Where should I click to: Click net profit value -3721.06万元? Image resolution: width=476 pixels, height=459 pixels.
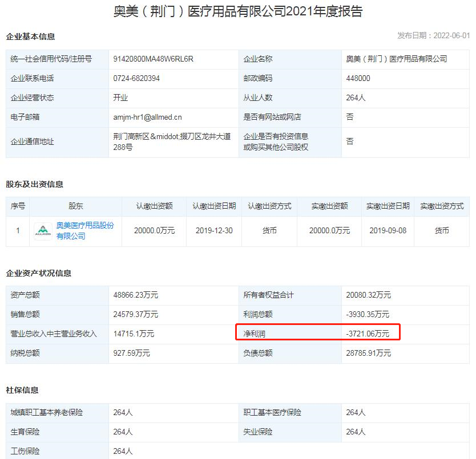coord(368,334)
